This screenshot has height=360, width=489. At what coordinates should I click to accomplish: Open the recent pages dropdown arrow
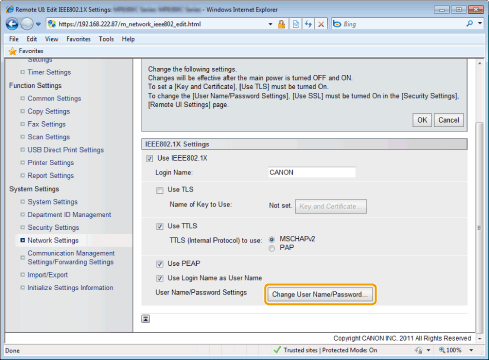pos(38,24)
